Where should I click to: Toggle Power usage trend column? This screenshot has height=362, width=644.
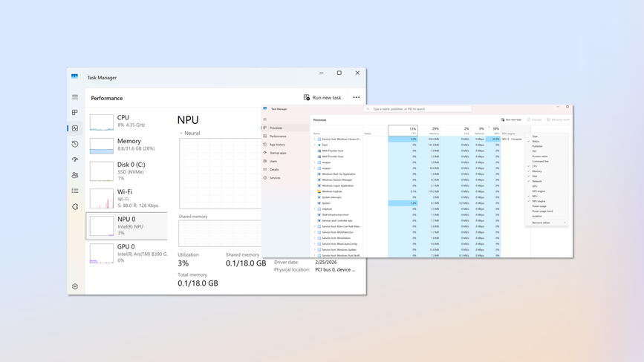(x=547, y=211)
